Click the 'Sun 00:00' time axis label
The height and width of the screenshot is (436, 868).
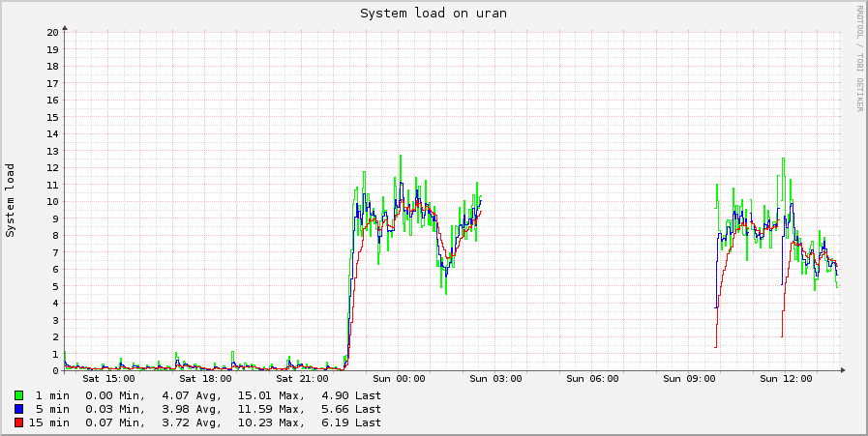[x=399, y=379]
